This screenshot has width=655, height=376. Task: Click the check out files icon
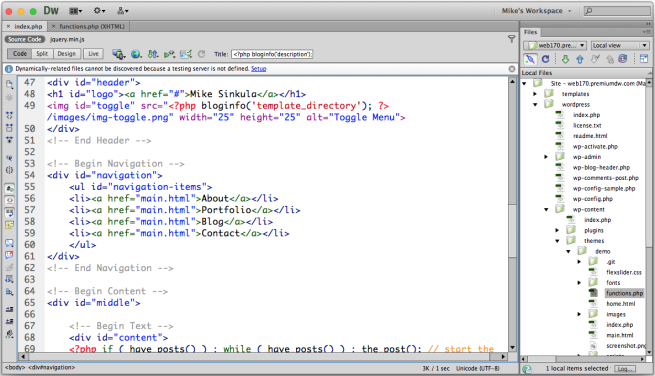click(596, 59)
